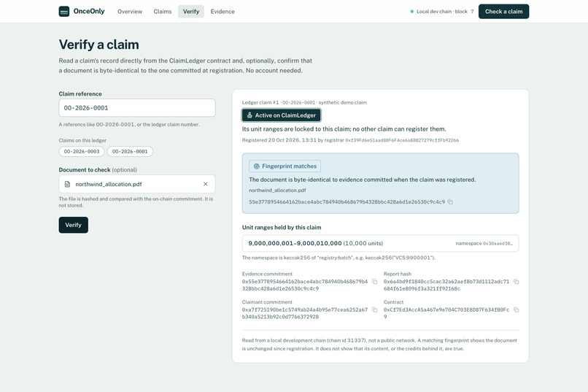Click the Evidence commitment hash text

(x=305, y=285)
